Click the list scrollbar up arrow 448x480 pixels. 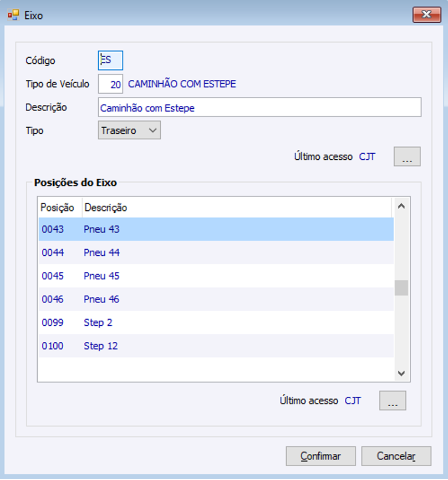pyautogui.click(x=401, y=206)
